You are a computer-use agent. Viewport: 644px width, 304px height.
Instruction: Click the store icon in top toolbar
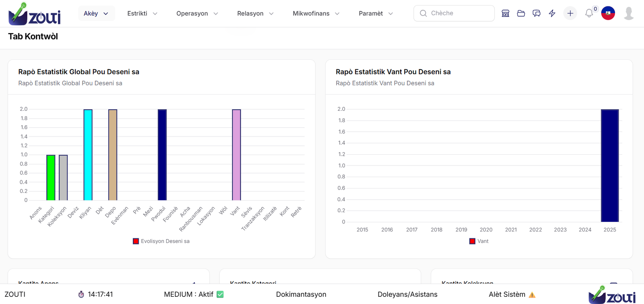tap(506, 13)
